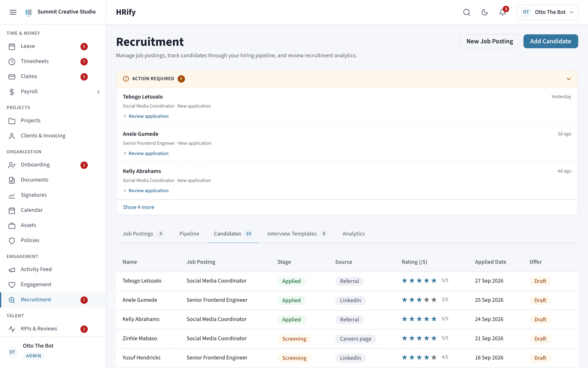The height and width of the screenshot is (368, 588).
Task: Click Kelly Abrahams' Draft offer badge
Action: (540, 320)
